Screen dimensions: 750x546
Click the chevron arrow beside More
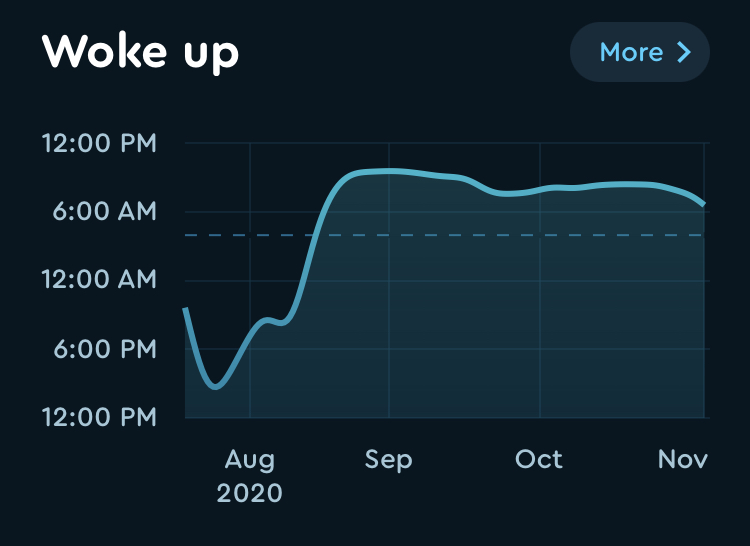684,52
